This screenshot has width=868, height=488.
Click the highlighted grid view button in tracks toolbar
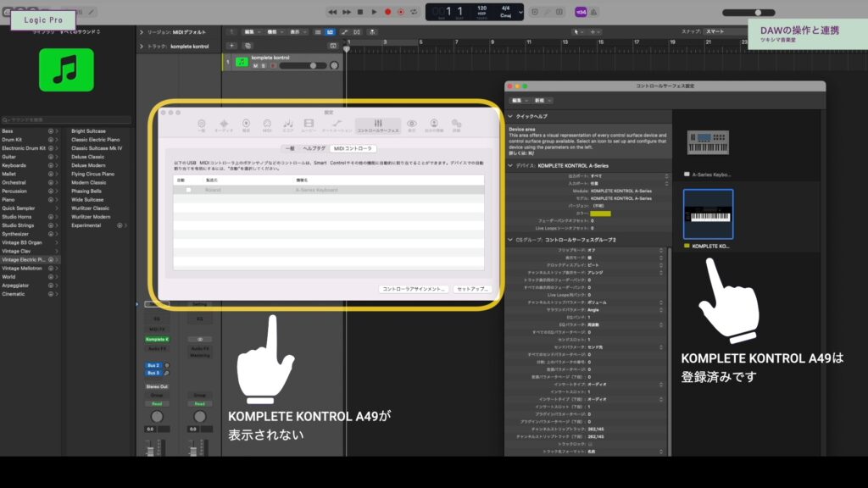pyautogui.click(x=330, y=32)
